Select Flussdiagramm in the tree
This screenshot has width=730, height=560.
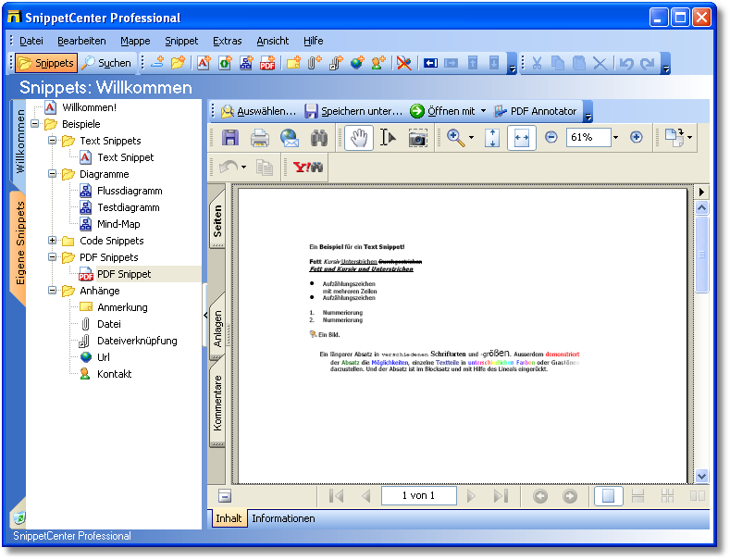click(x=130, y=191)
